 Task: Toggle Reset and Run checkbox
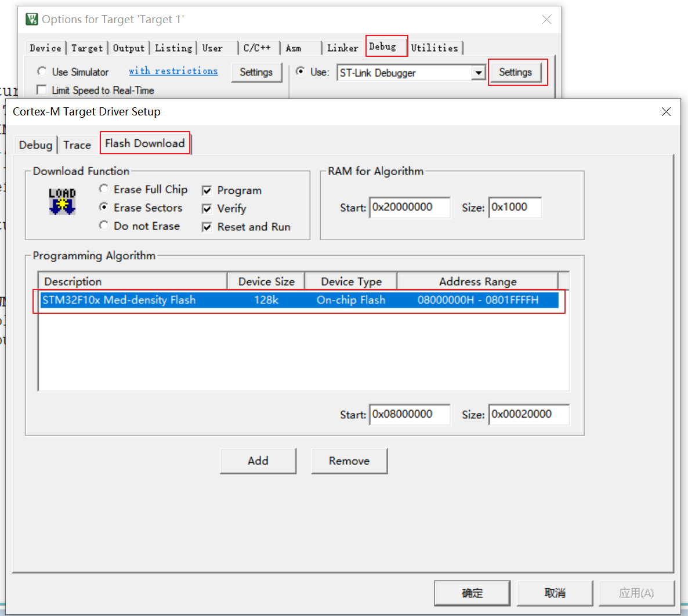click(x=207, y=227)
